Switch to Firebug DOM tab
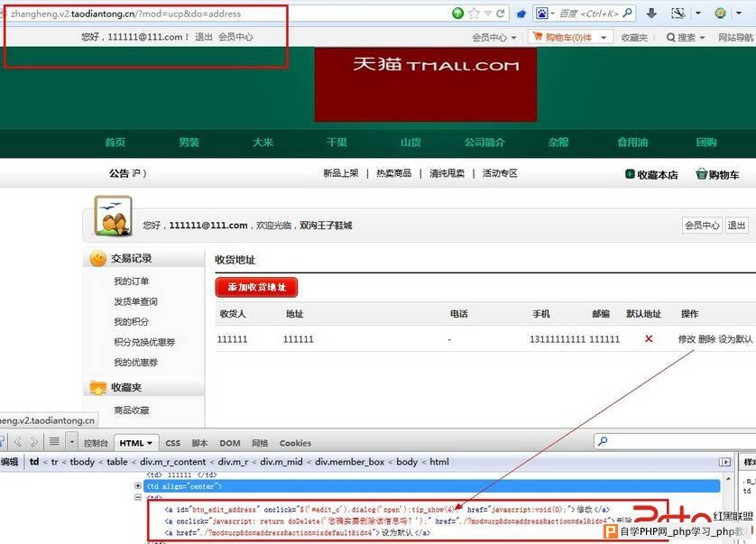Viewport: 756px width, 544px height. point(230,443)
